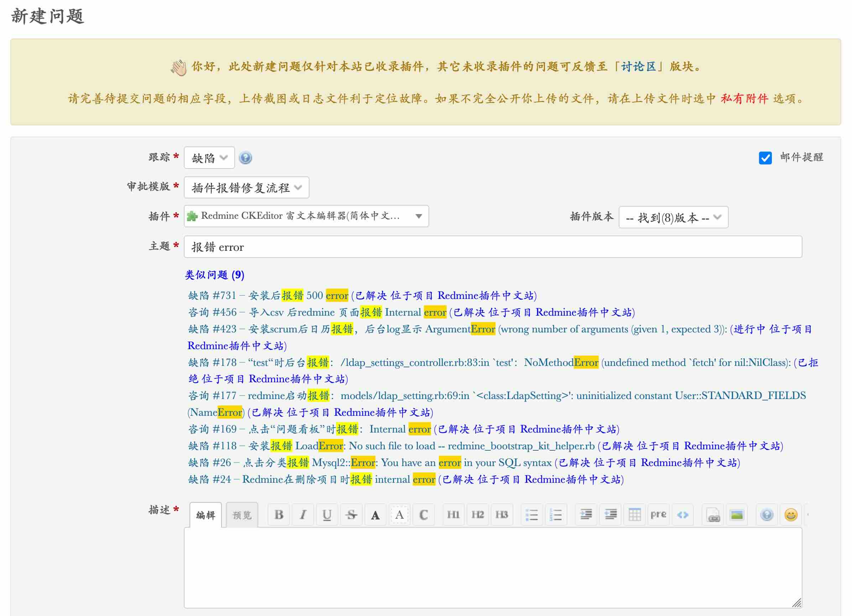Insert an unordered bullet list
Viewport: 852px width, 616px height.
coord(531,514)
